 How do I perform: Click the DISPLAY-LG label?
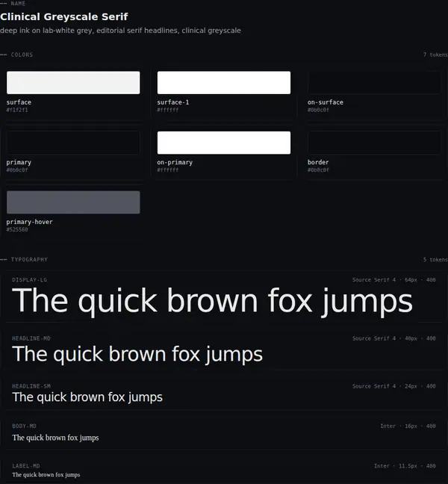(x=29, y=280)
